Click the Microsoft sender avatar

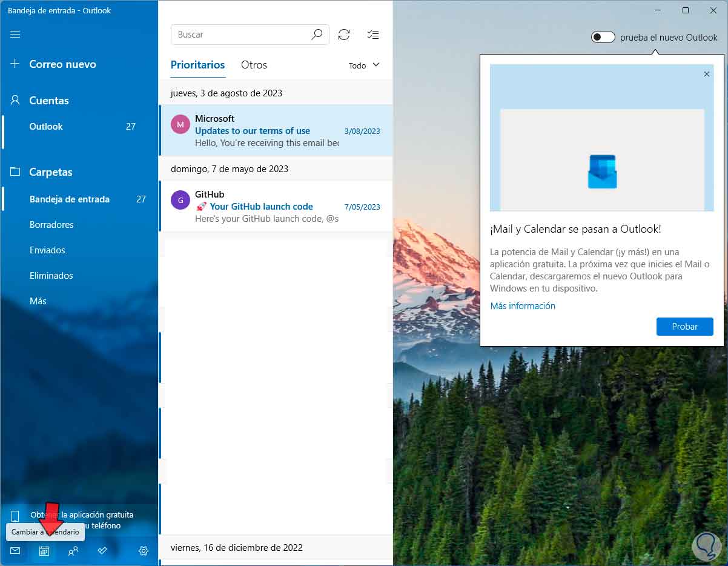click(x=180, y=124)
